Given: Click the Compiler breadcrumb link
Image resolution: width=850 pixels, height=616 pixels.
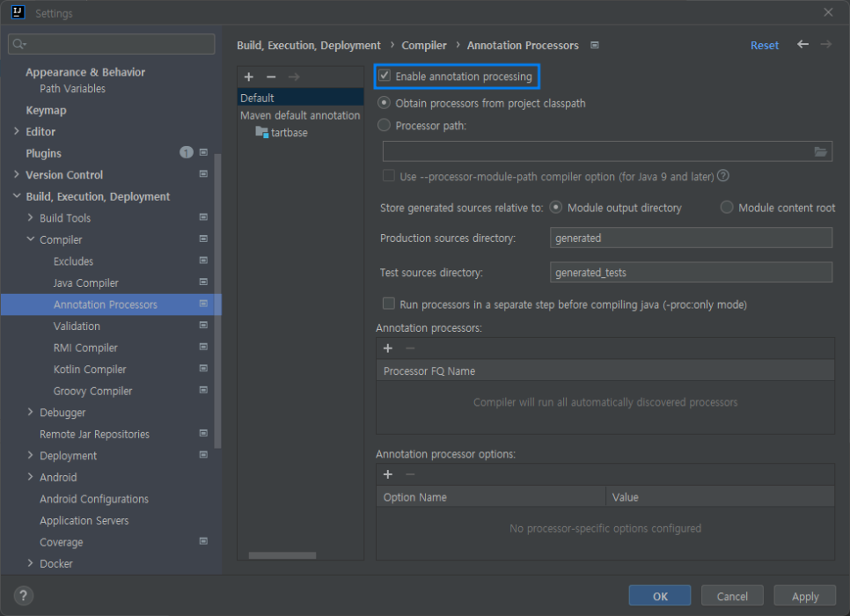Looking at the screenshot, I should (x=424, y=46).
